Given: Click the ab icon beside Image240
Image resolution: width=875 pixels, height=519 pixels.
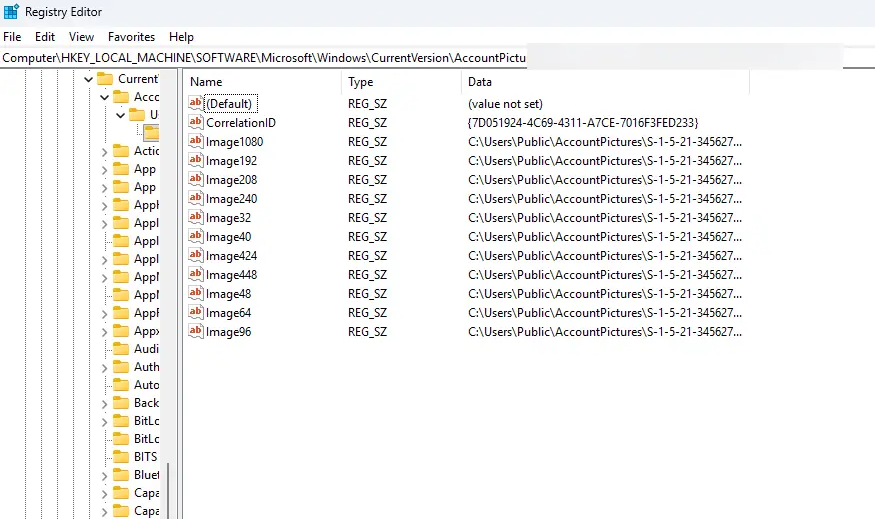Looking at the screenshot, I should tap(195, 198).
